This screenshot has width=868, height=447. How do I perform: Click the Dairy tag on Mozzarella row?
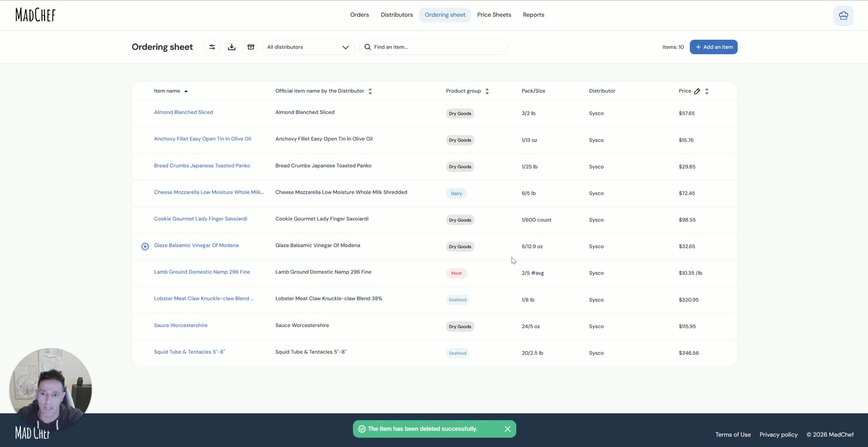coord(456,194)
